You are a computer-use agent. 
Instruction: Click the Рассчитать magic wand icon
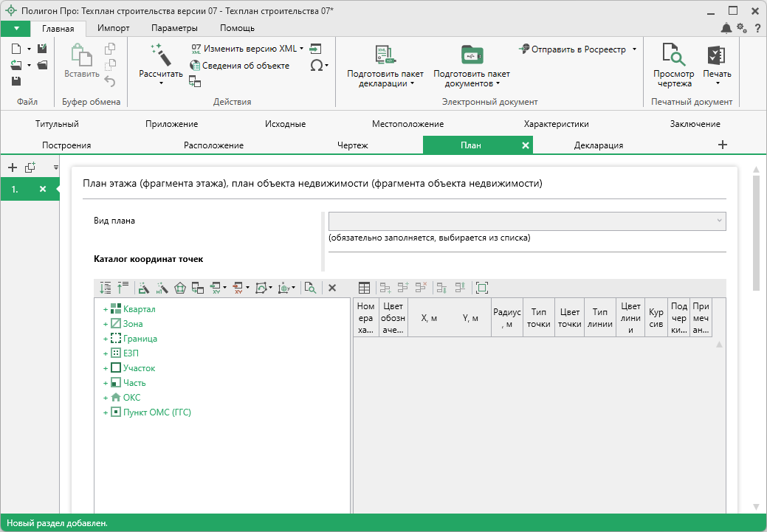pyautogui.click(x=160, y=54)
